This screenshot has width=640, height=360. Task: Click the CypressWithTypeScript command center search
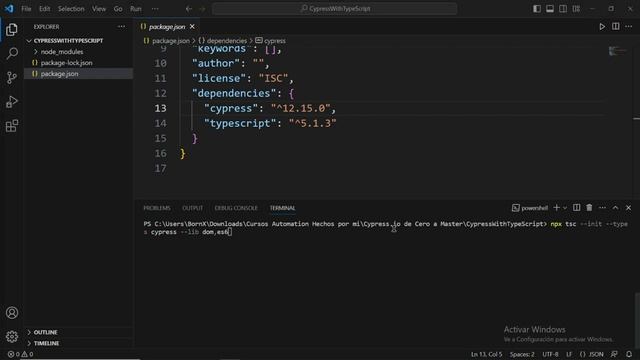334,9
